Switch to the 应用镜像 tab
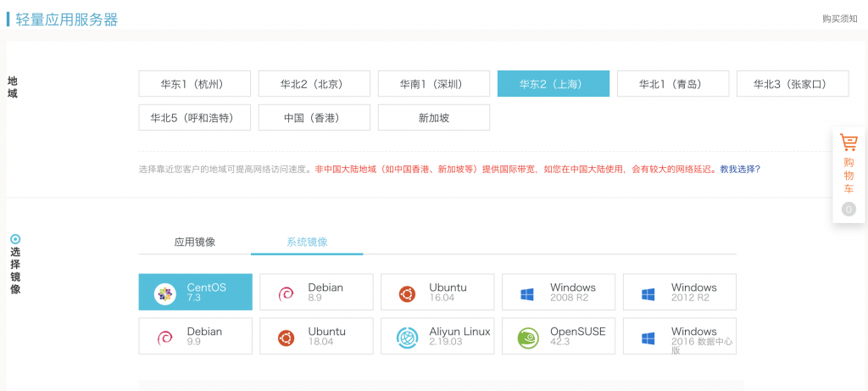Viewport: 868px width, 391px height. click(x=195, y=242)
